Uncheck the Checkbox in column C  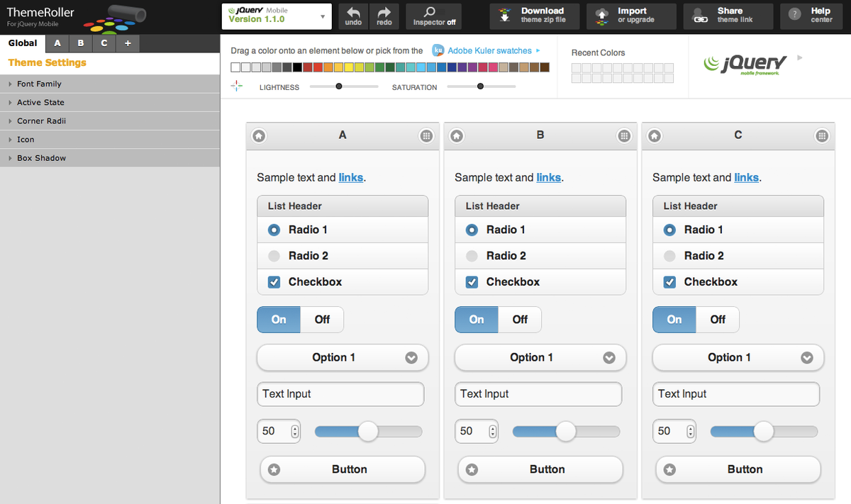point(669,281)
